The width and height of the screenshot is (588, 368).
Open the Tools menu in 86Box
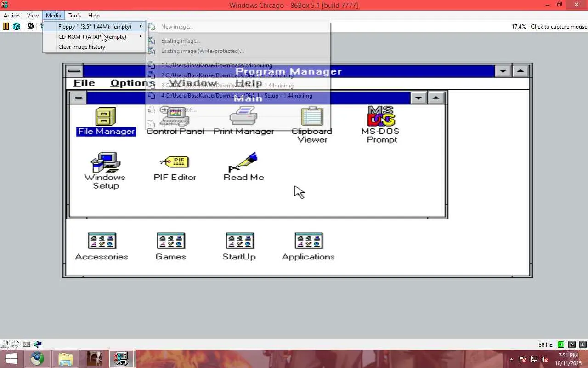pos(74,16)
